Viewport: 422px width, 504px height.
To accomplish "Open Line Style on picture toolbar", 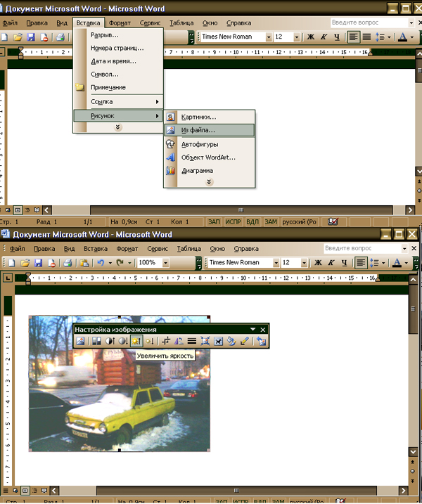I will tap(192, 341).
